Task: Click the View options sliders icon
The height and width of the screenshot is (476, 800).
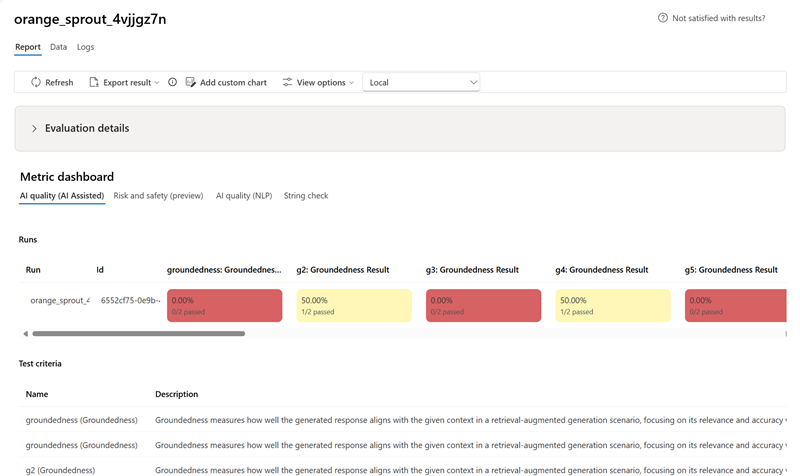Action: click(x=288, y=83)
